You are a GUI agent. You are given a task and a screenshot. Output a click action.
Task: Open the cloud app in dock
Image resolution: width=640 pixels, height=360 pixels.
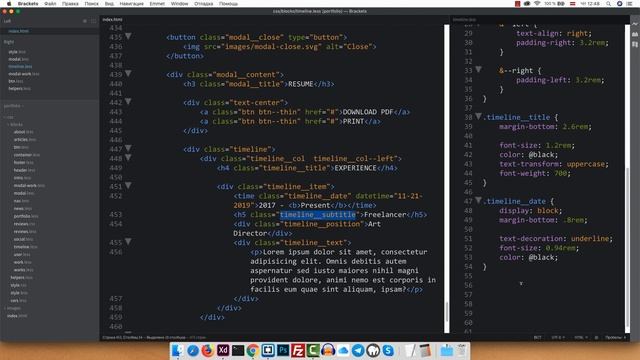tap(343, 350)
